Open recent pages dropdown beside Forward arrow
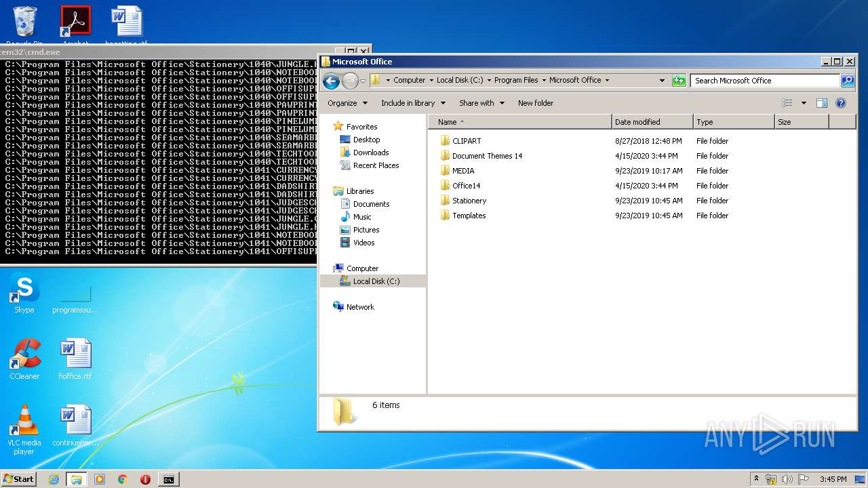This screenshot has height=488, width=868. click(x=363, y=81)
